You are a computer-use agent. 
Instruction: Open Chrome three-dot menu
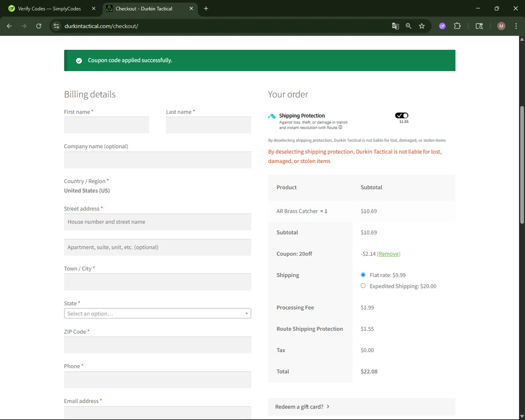516,26
